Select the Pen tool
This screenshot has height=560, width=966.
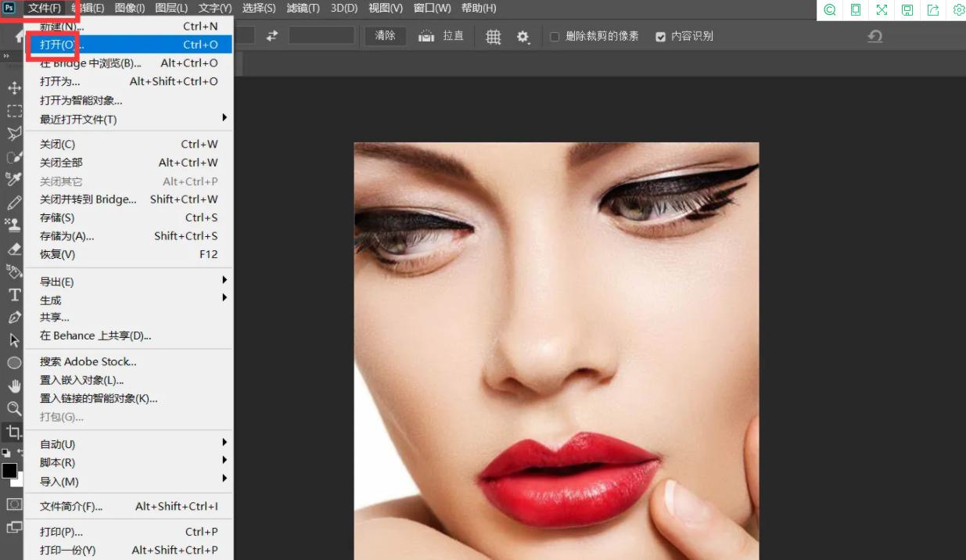coord(13,317)
